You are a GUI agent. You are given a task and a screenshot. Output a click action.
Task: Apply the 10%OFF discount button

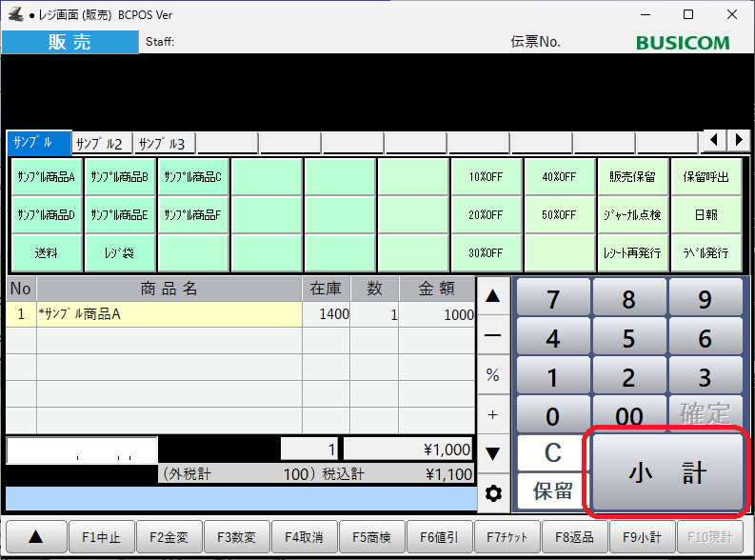coord(487,176)
